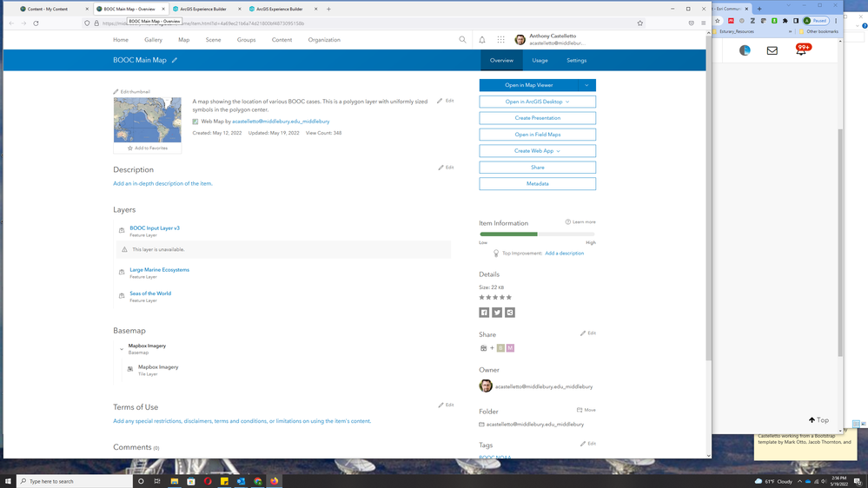This screenshot has width=868, height=488.
Task: Click the Firefox address bar
Action: [x=362, y=23]
